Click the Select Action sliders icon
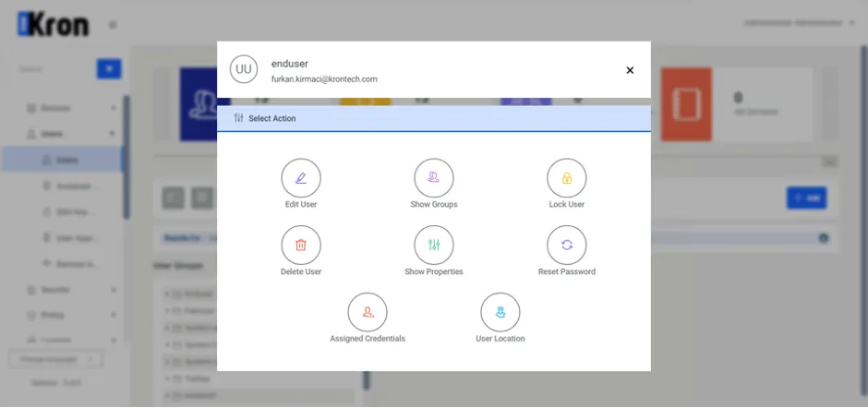This screenshot has height=408, width=868. tap(238, 118)
